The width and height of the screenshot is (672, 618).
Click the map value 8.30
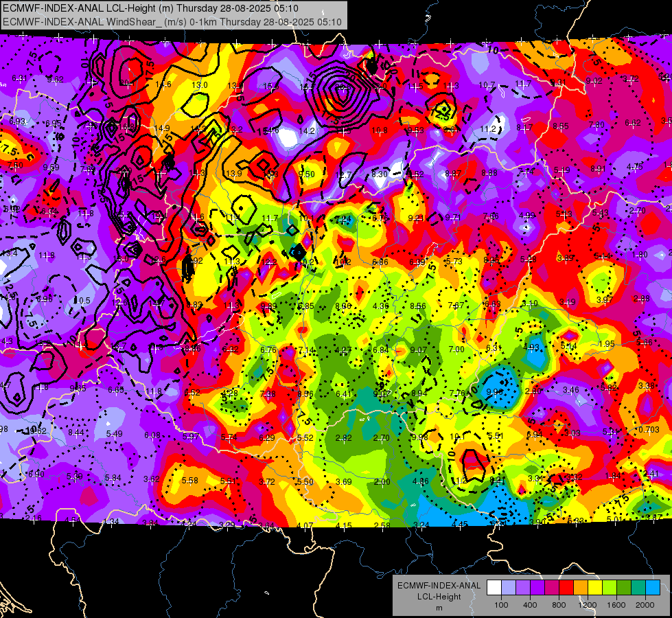380,174
